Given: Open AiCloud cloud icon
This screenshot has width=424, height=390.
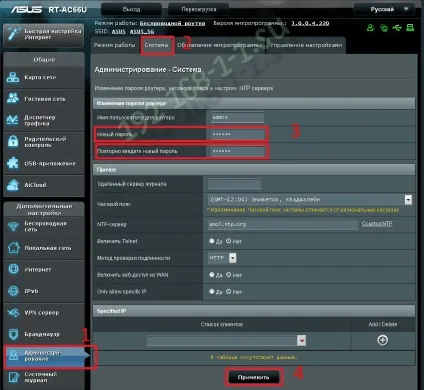Looking at the screenshot, I should coord(13,185).
